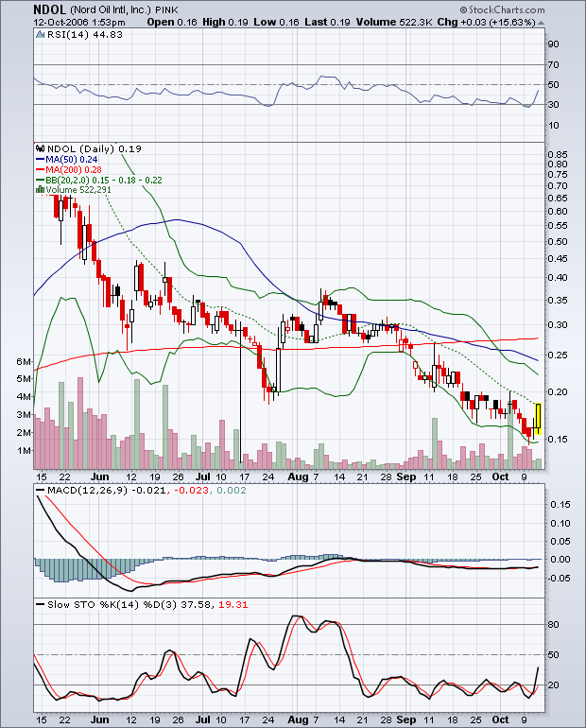Click the -0.05 MACD axis label
The height and width of the screenshot is (728, 586).
pos(560,578)
